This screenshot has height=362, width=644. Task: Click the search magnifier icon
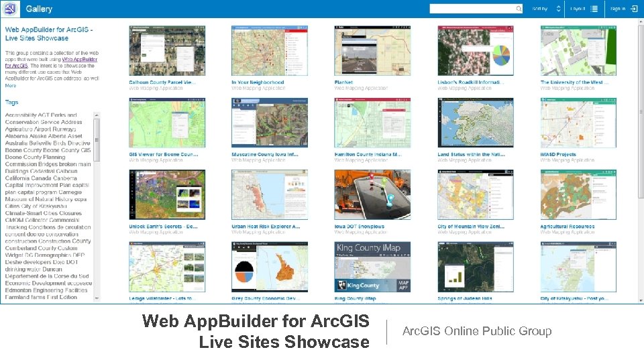click(519, 9)
